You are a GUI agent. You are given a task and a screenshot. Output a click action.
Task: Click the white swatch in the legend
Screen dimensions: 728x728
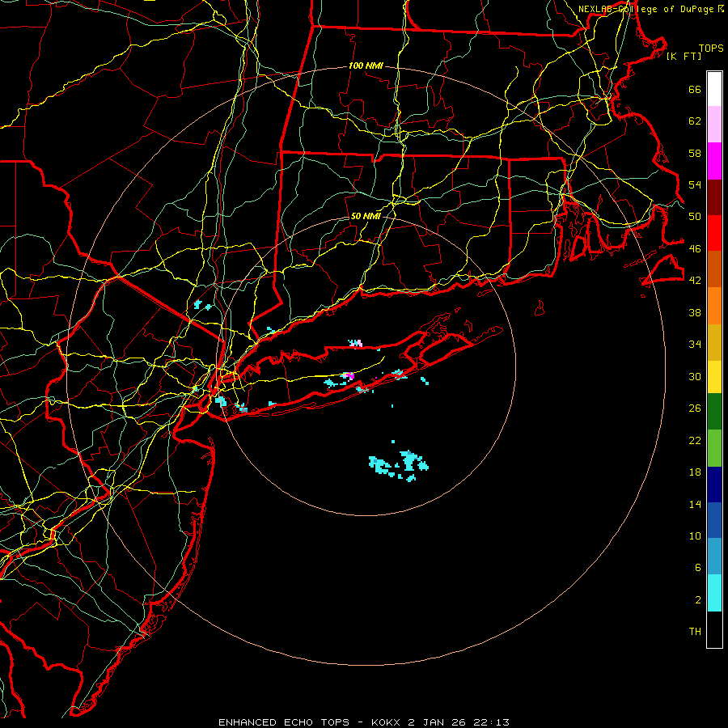[714, 89]
